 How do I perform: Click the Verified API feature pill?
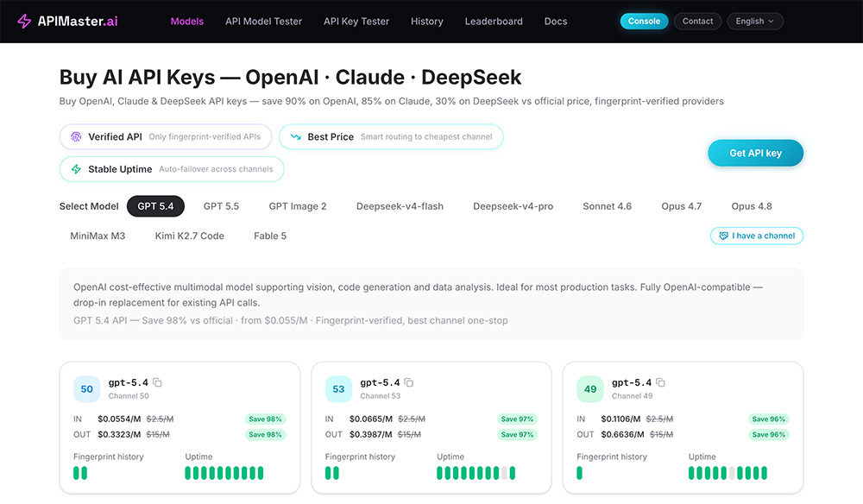point(166,136)
